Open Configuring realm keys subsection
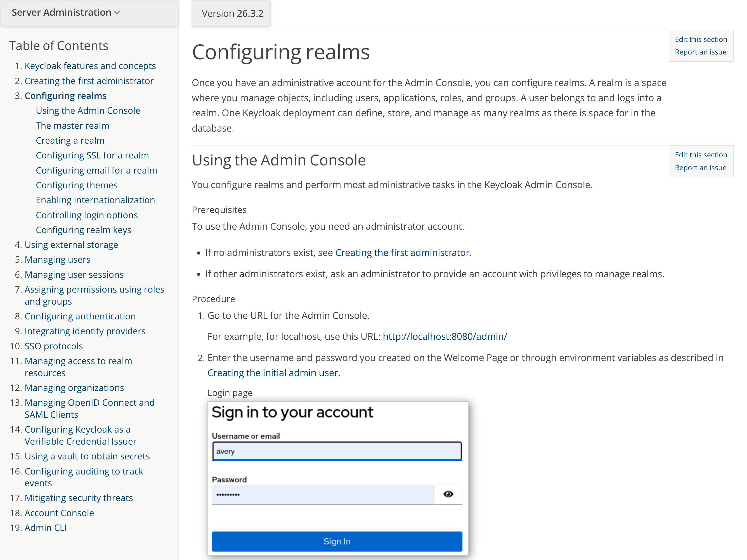 coord(83,230)
